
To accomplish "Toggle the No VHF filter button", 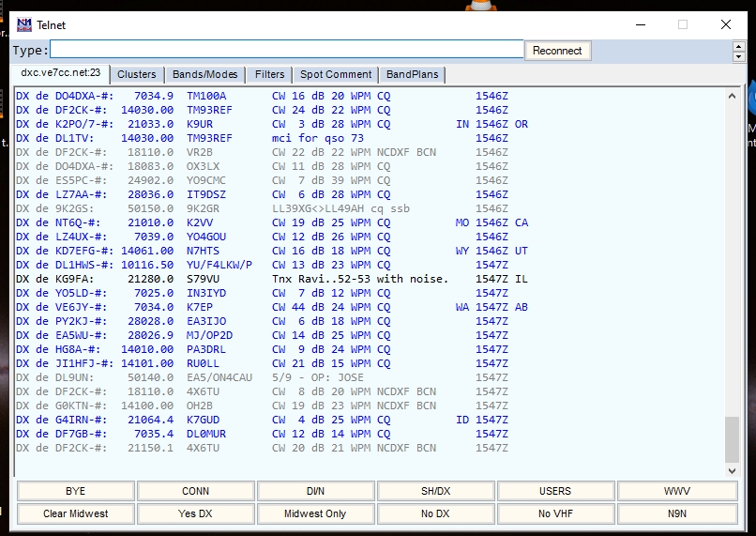I will coord(555,513).
